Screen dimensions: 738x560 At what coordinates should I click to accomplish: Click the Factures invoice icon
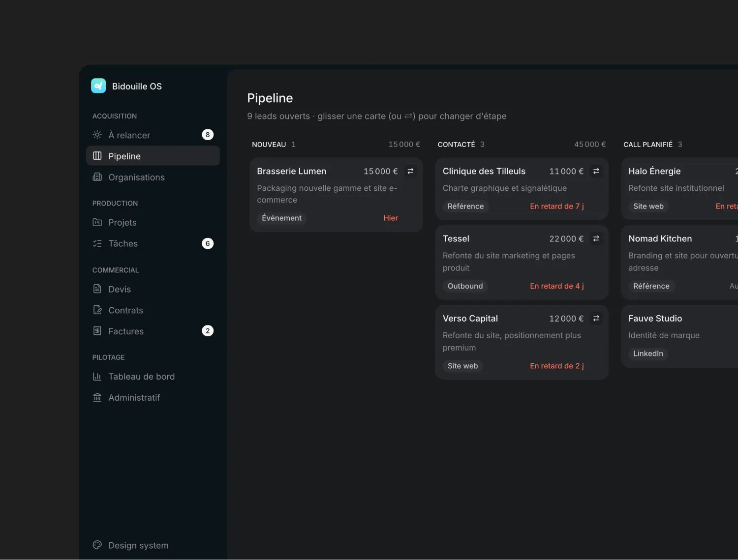click(97, 331)
